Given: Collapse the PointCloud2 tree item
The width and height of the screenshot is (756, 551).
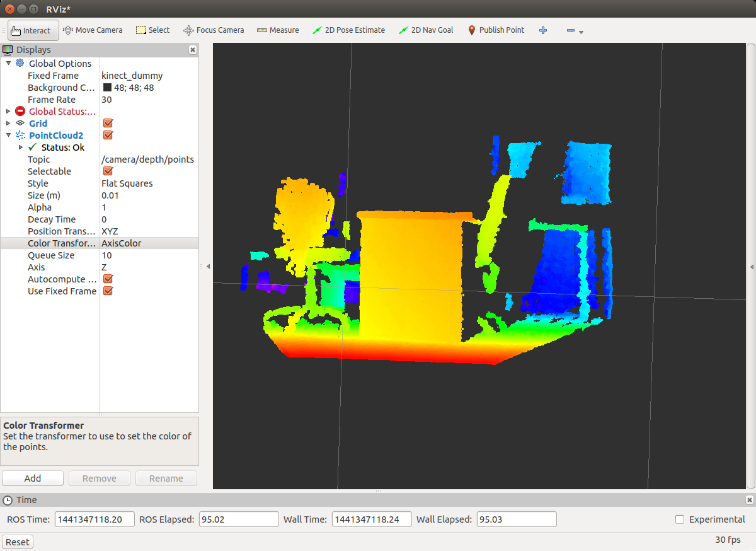Looking at the screenshot, I should (8, 136).
